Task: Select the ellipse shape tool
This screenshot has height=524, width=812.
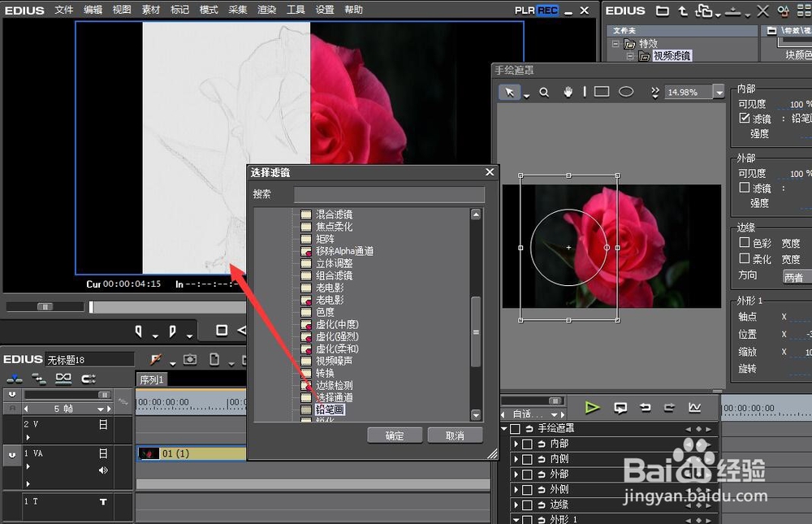Action: [x=626, y=92]
